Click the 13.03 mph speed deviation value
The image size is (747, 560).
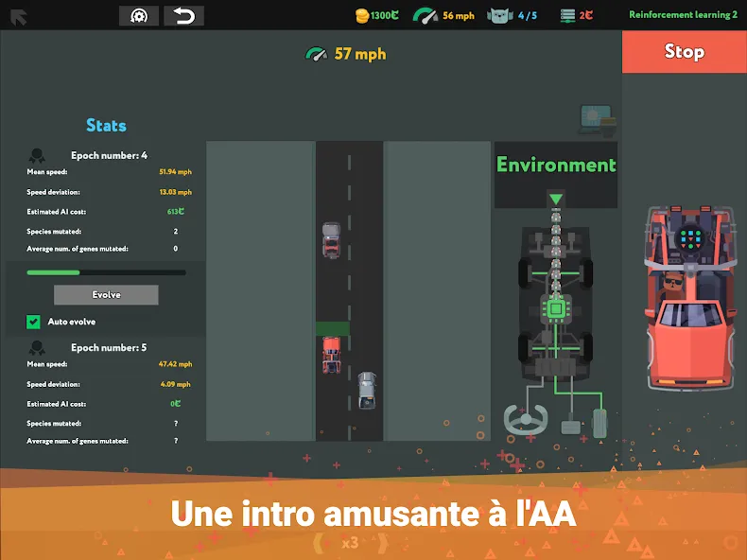(175, 192)
